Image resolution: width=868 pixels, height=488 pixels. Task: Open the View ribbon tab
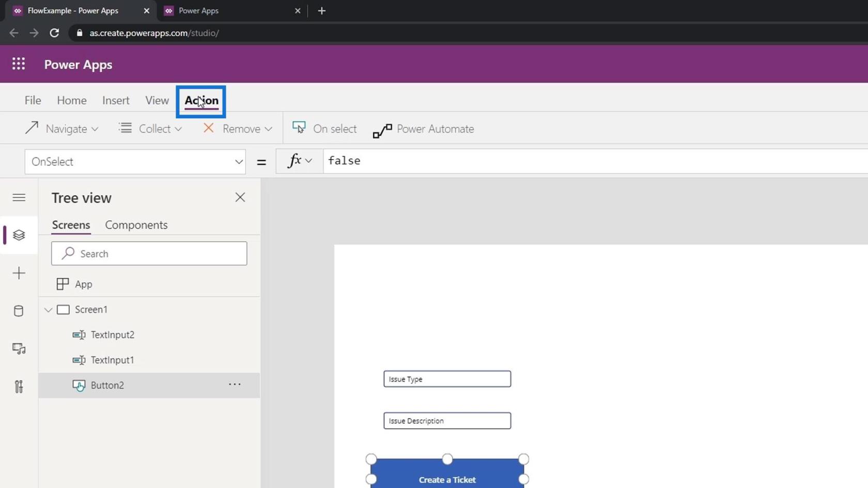[157, 100]
